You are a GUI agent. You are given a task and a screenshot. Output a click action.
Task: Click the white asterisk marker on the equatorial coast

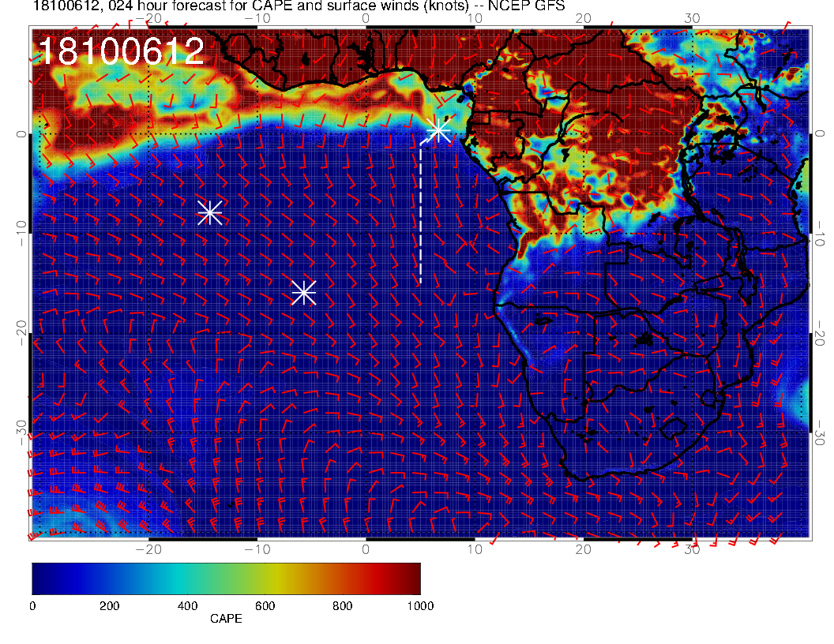pyautogui.click(x=438, y=130)
